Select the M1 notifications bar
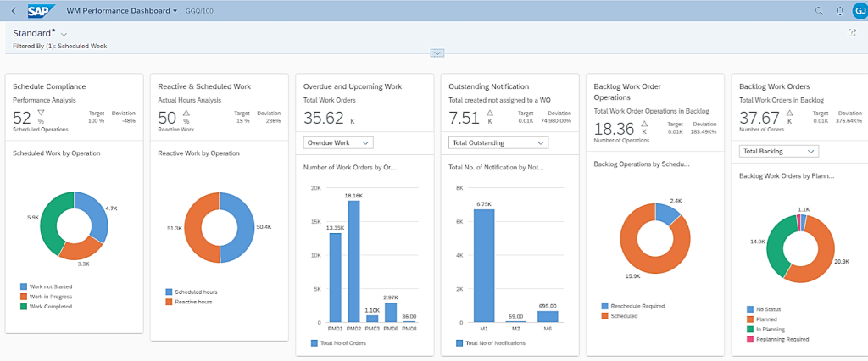Viewport: 868px width, 361px height. [x=484, y=265]
